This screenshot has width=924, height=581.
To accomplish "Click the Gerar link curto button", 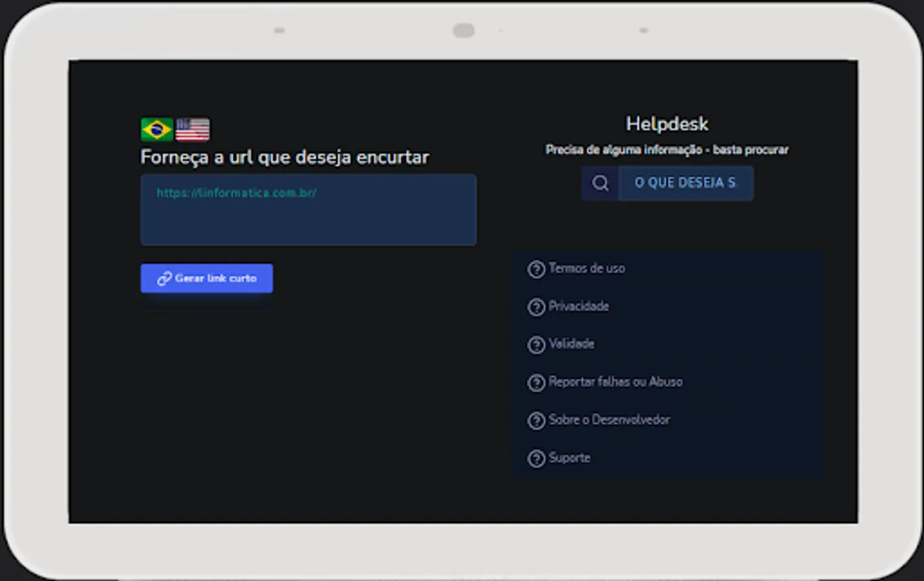I will tap(207, 278).
